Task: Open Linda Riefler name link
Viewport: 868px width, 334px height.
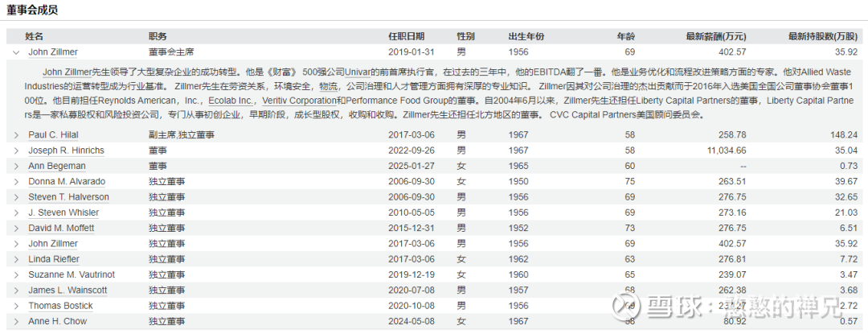Action: (x=54, y=258)
